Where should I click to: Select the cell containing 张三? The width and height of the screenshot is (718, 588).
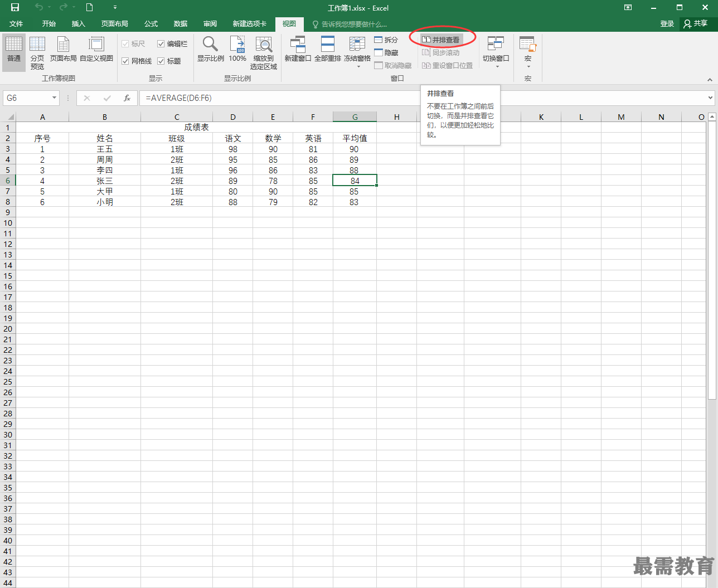105,181
